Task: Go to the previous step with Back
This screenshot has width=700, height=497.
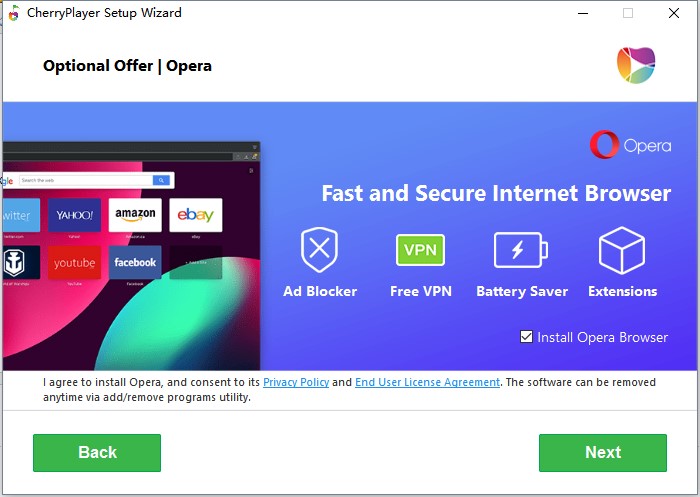Action: point(97,452)
